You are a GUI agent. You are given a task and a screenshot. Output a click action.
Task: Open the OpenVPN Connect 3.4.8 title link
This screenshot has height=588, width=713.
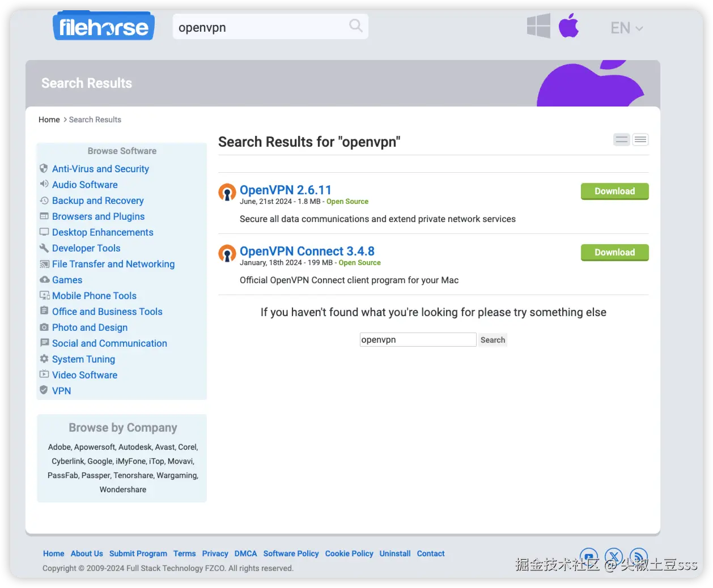pyautogui.click(x=307, y=251)
